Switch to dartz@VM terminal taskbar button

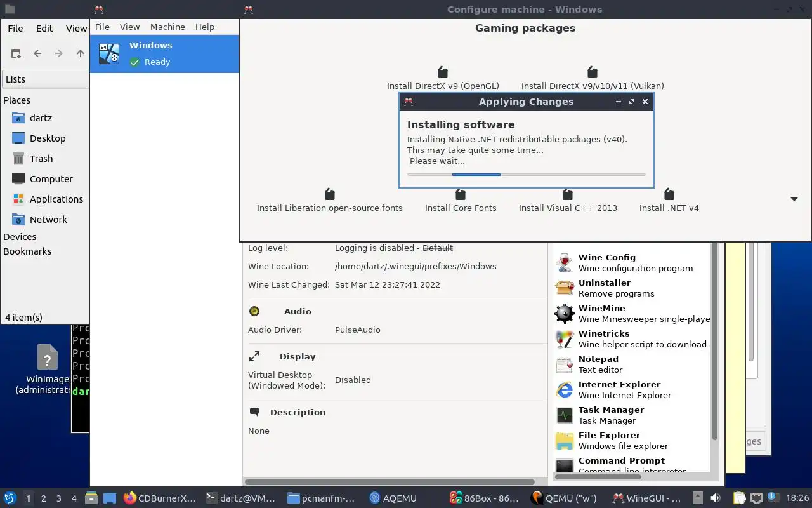[241, 498]
